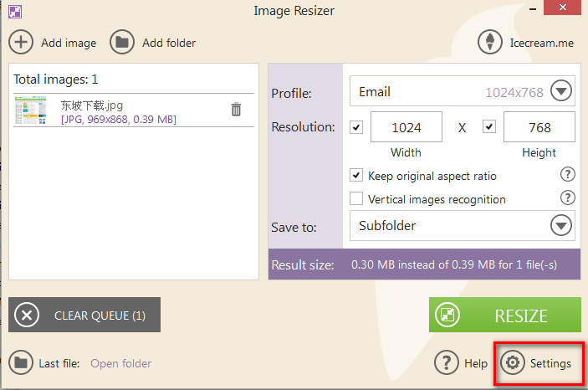The width and height of the screenshot is (588, 390).
Task: Click the Width input field
Action: point(406,128)
